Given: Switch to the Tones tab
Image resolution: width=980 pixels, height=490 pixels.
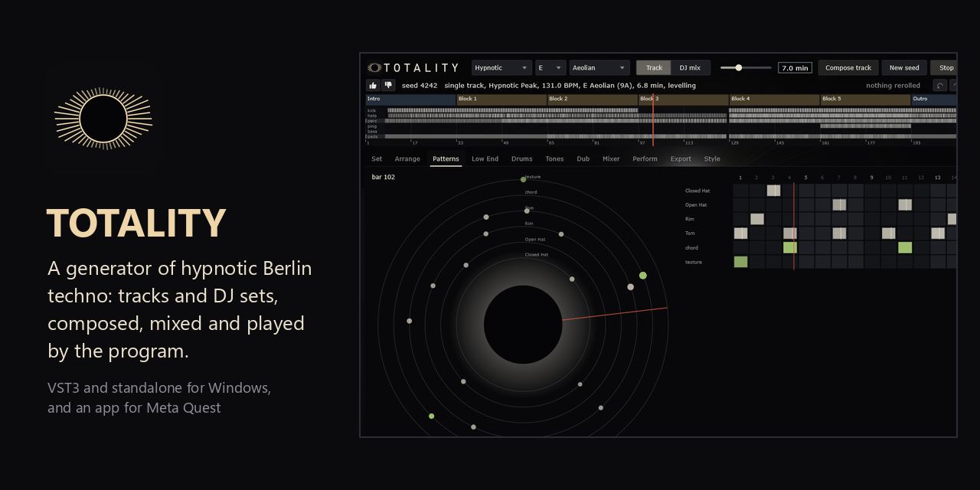Looking at the screenshot, I should coord(554,159).
